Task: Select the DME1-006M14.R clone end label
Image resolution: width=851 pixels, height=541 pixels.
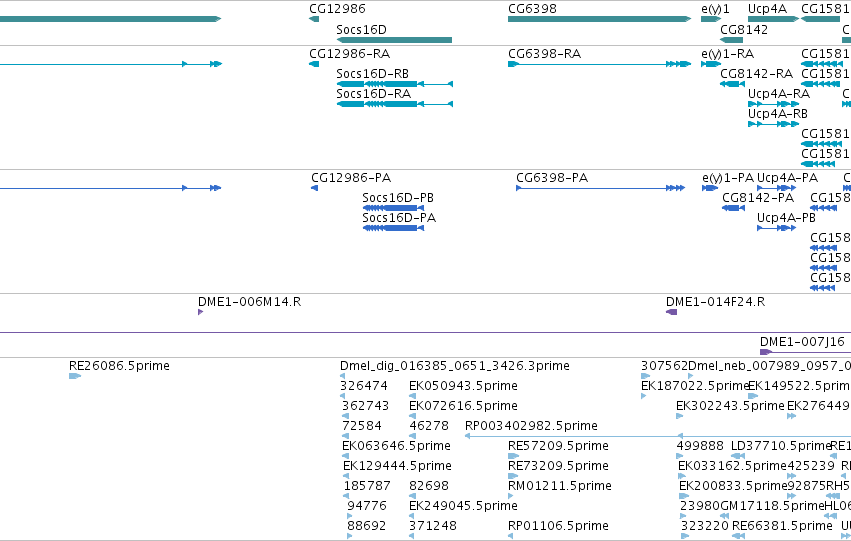Action: (x=249, y=302)
